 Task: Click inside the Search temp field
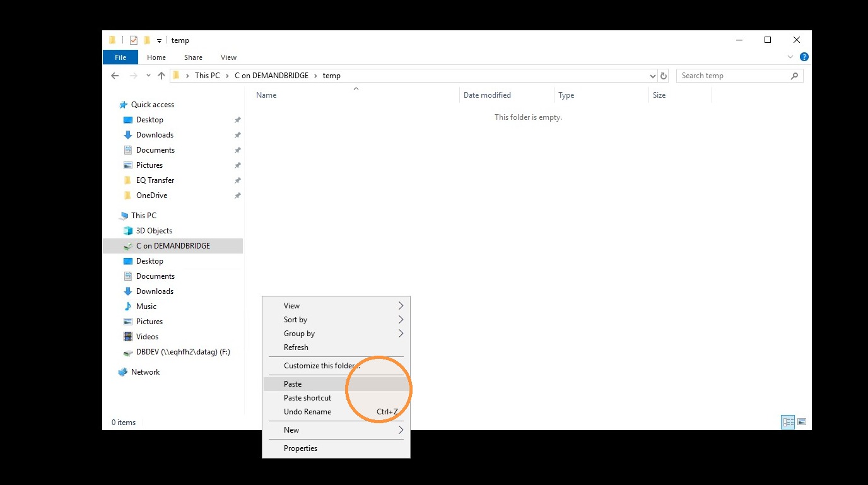[x=733, y=76]
